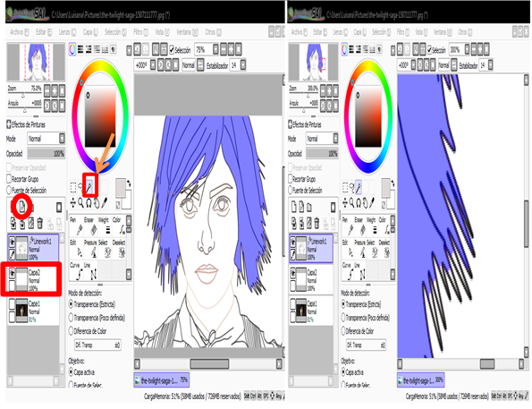Open Estabilizador value dropdown in left window
The image size is (532, 409).
click(243, 64)
